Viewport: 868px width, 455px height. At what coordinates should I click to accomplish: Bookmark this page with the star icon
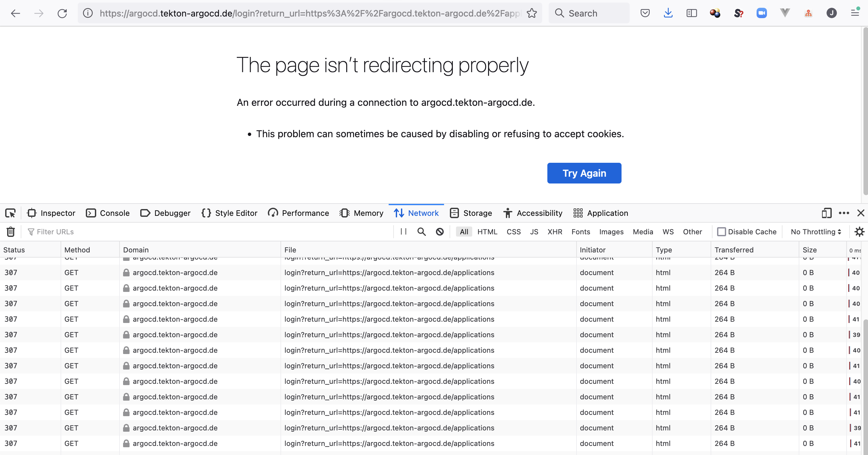tap(531, 14)
